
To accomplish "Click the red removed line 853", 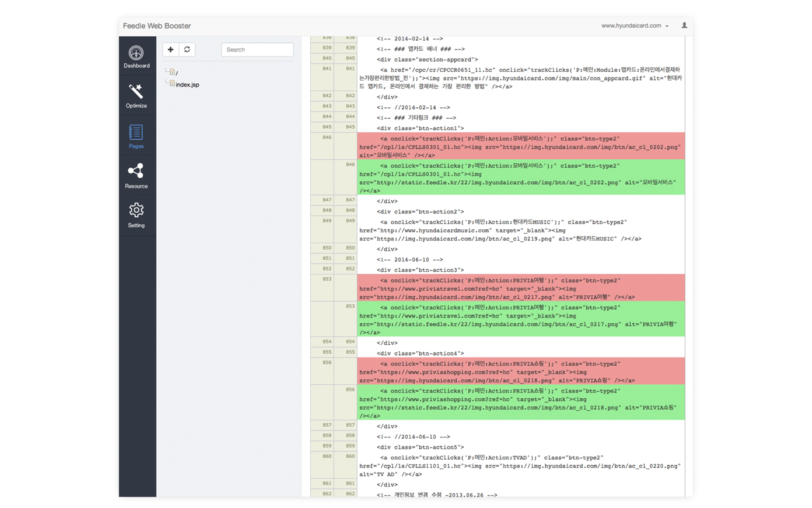I will [x=520, y=288].
